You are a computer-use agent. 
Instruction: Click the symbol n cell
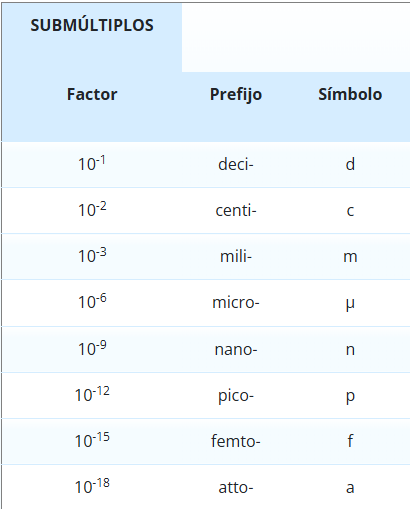click(350, 350)
